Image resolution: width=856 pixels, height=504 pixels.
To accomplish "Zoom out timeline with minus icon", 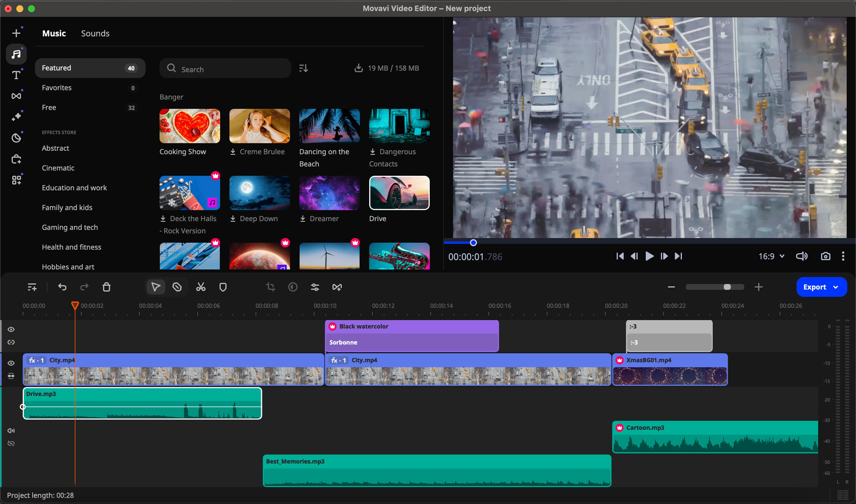I will pos(671,287).
